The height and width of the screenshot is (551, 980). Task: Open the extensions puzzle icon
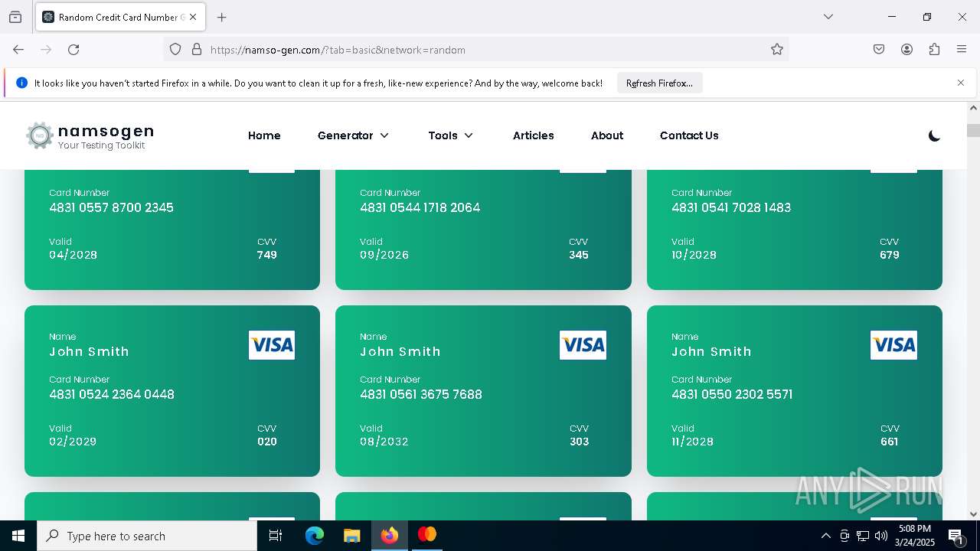[934, 50]
